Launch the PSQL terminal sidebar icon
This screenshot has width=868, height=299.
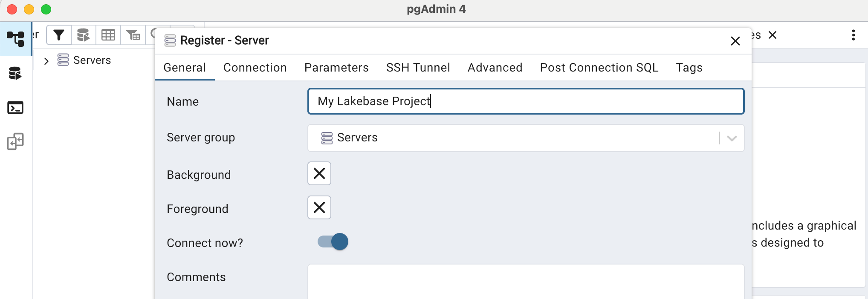(15, 108)
